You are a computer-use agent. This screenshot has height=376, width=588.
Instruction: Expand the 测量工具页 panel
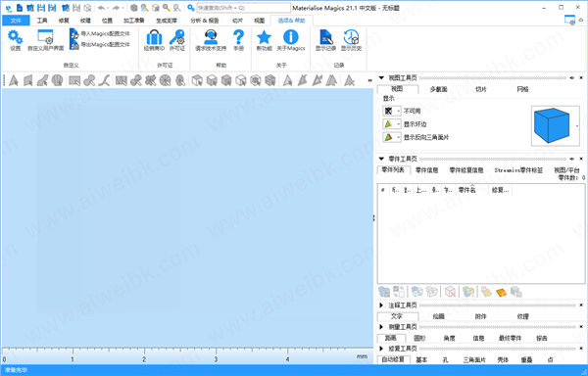tap(381, 327)
